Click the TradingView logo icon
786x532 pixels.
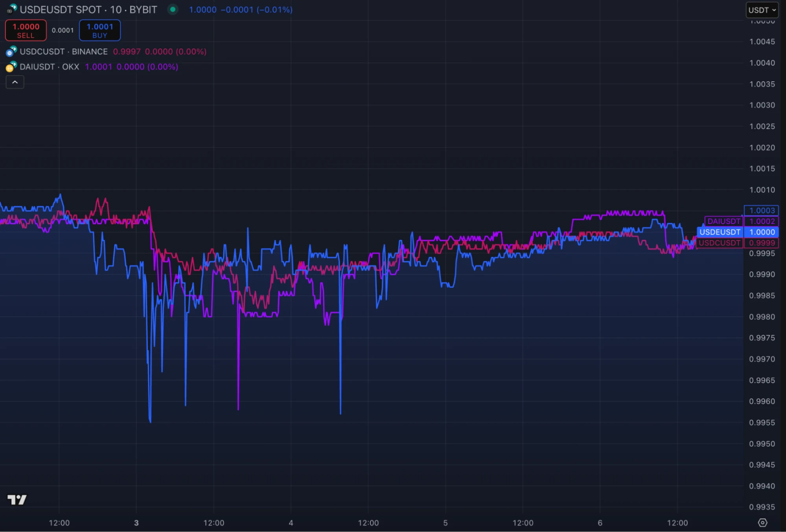[x=17, y=499]
